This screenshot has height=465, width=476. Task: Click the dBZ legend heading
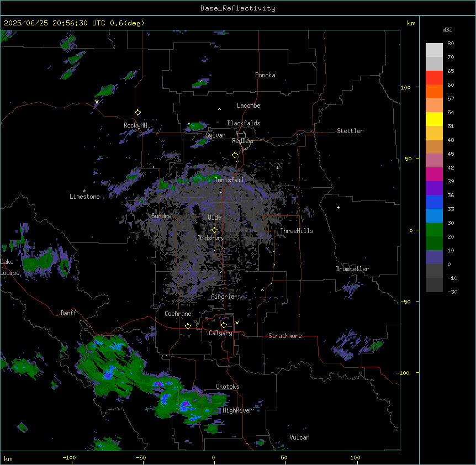pos(447,29)
